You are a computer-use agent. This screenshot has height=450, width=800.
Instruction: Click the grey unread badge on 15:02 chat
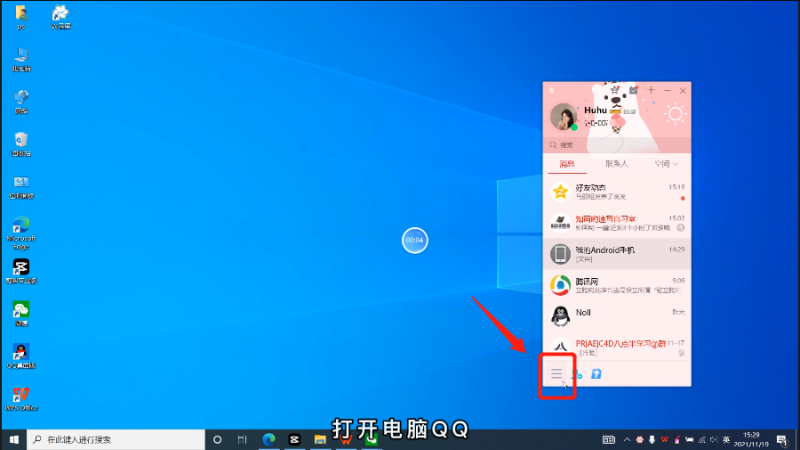point(681,228)
